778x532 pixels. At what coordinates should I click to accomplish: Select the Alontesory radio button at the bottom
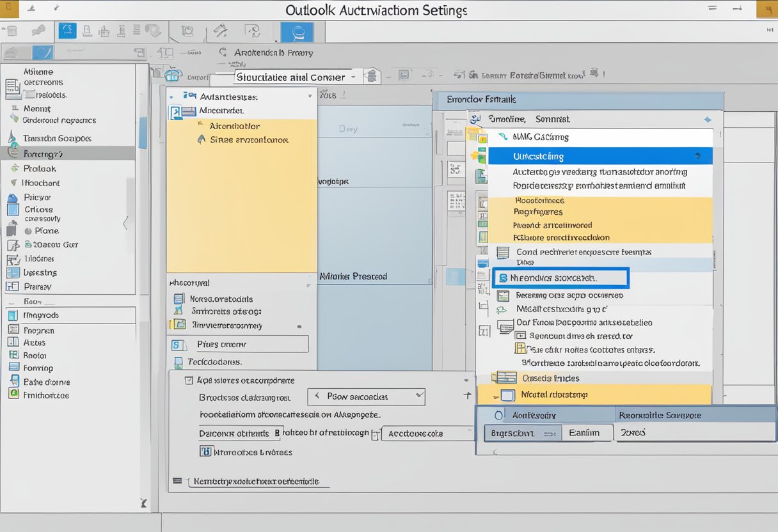498,415
